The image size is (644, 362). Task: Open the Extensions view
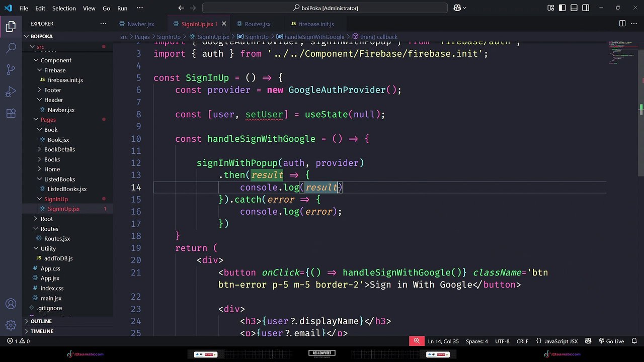coord(11,113)
